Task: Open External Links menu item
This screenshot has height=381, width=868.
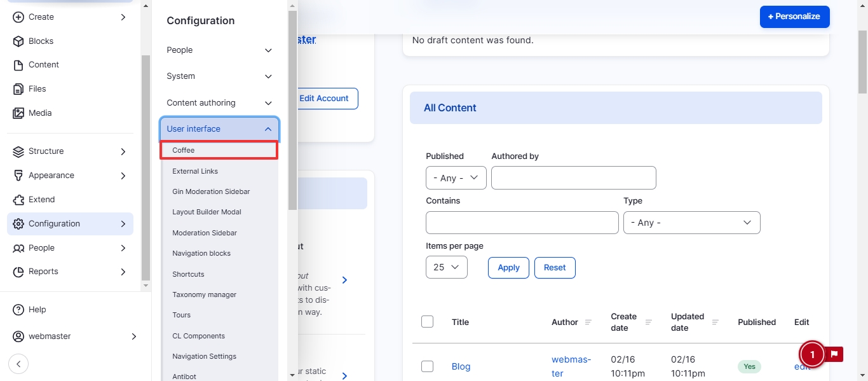Action: tap(195, 171)
